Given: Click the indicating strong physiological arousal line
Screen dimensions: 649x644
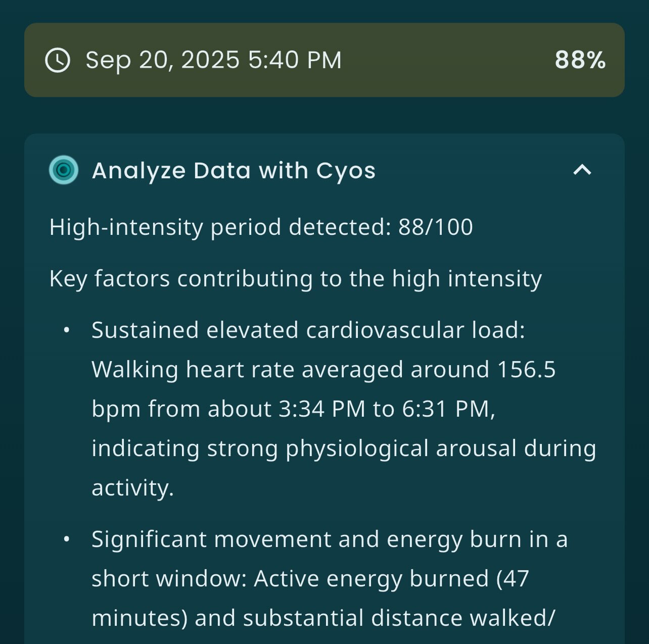Looking at the screenshot, I should click(343, 449).
